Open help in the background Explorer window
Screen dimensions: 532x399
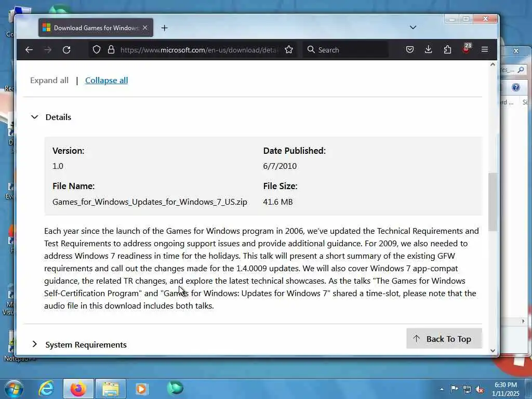516,87
